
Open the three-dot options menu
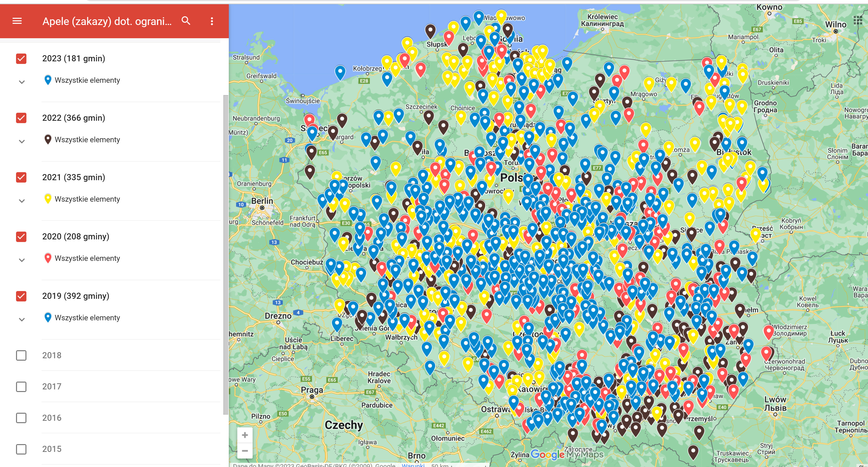(x=212, y=21)
